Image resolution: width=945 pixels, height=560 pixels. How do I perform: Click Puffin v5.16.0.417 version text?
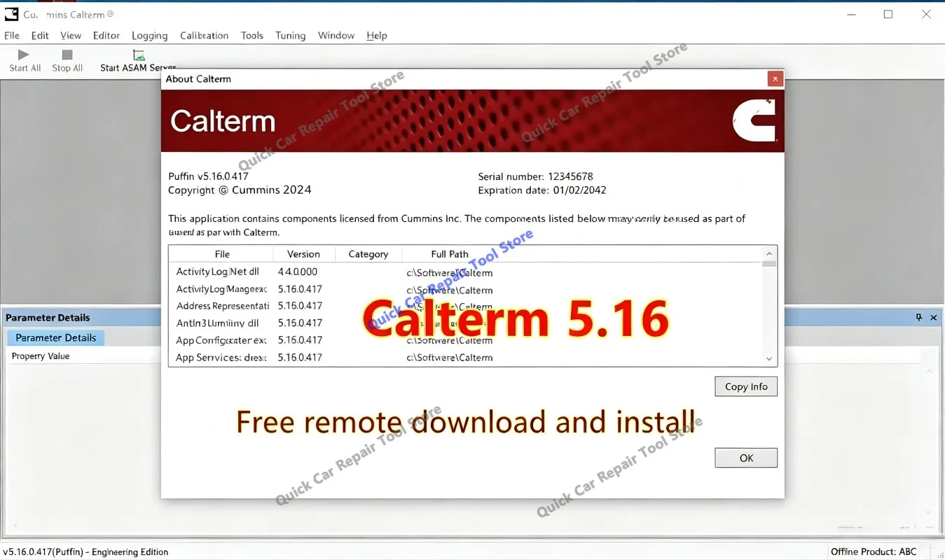tap(208, 176)
